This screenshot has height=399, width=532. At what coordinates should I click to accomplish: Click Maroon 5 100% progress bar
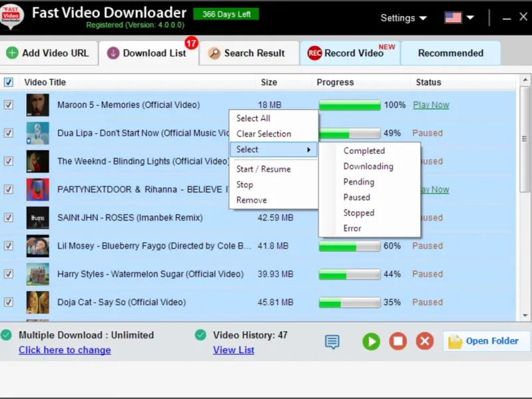(x=350, y=105)
